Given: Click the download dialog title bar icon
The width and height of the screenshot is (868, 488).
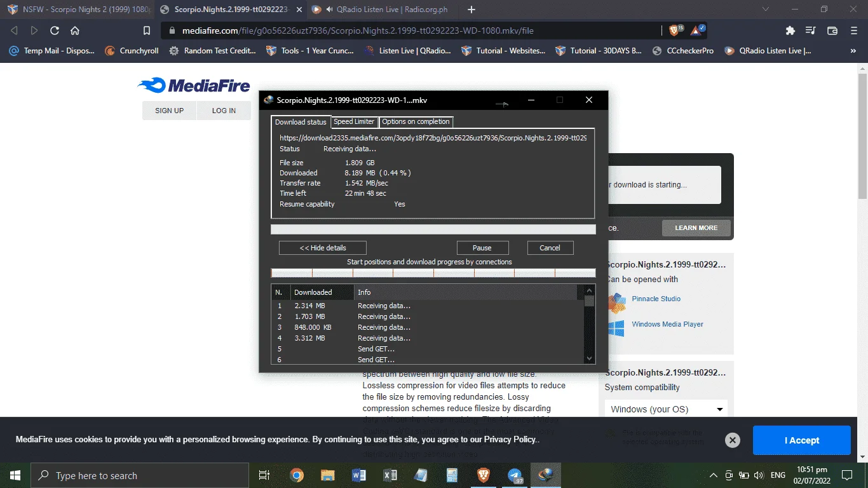Looking at the screenshot, I should pyautogui.click(x=269, y=100).
